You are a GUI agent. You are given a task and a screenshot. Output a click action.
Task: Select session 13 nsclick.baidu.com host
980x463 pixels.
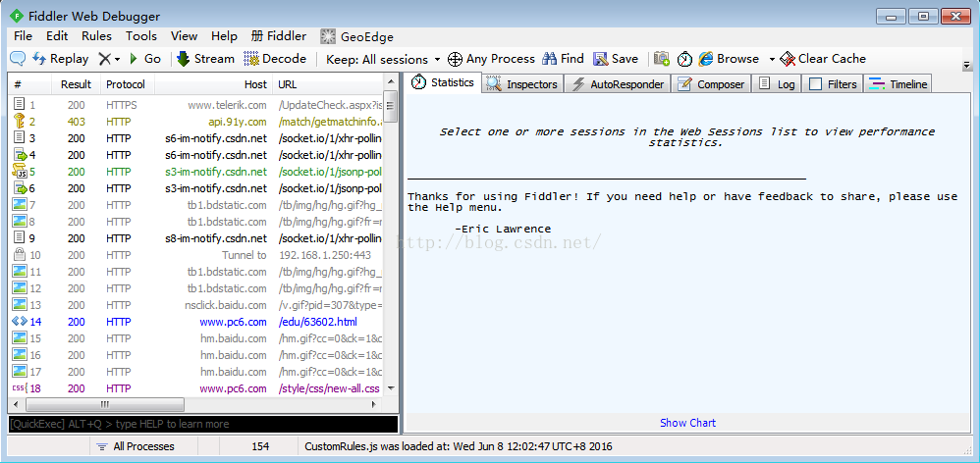tap(226, 305)
